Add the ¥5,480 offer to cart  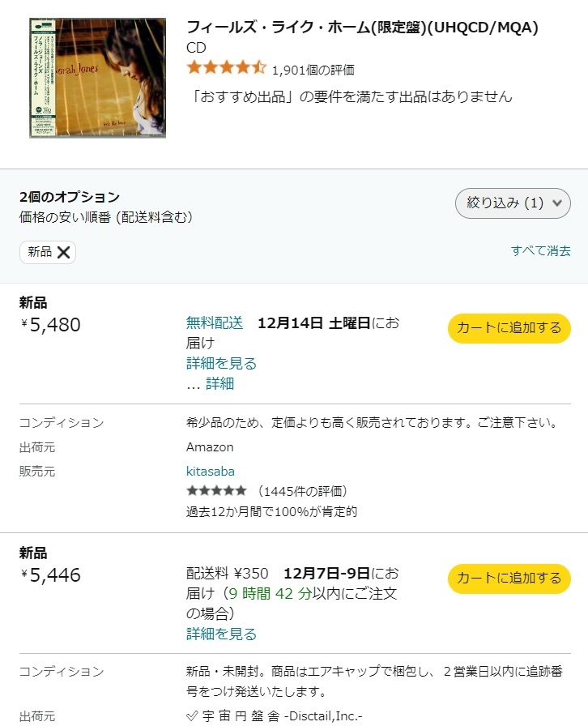509,328
